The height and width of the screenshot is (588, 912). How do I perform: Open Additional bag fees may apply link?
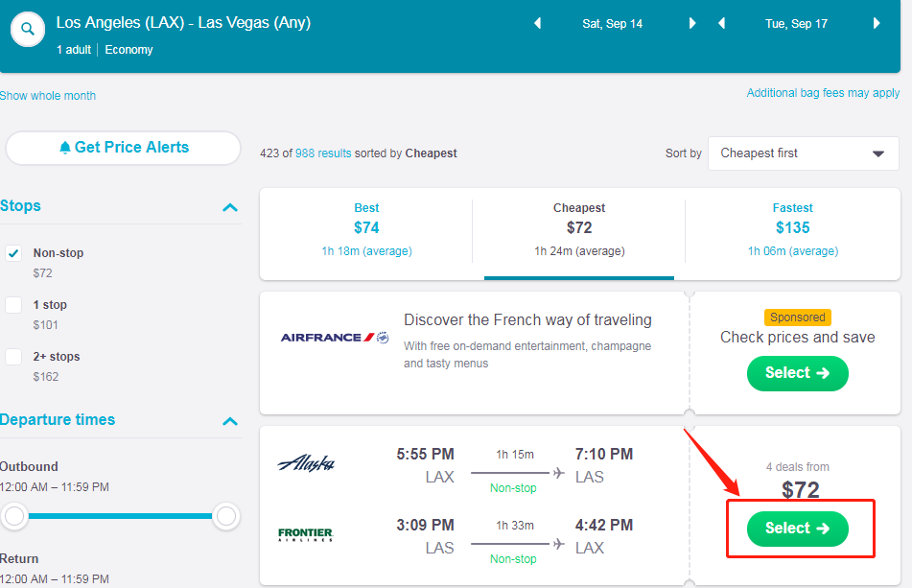(823, 93)
